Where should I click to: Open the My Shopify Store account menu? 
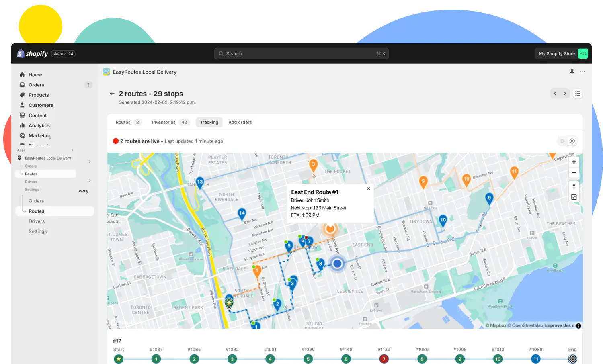[561, 53]
